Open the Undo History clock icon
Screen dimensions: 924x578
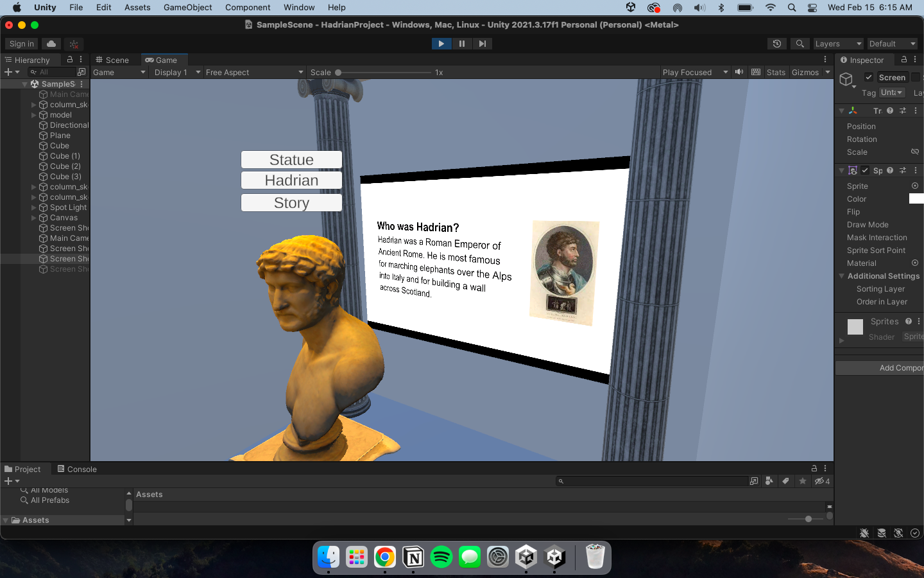[x=777, y=44]
